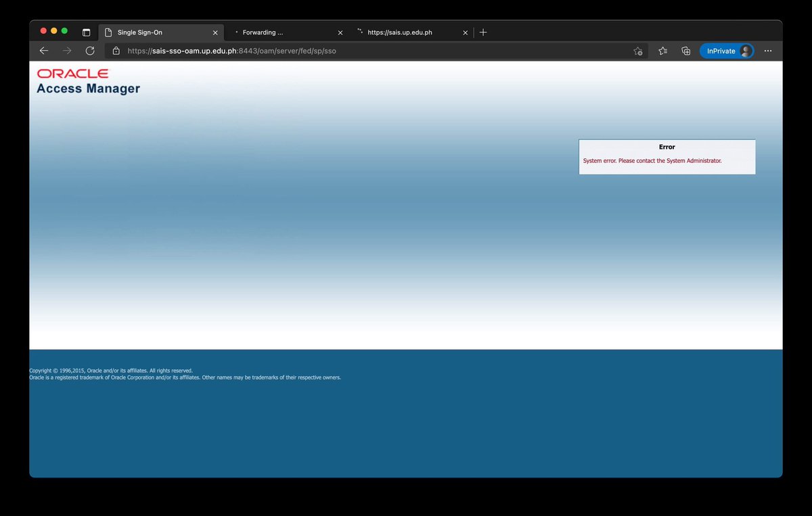Viewport: 812px width, 516px height.
Task: Close the Forwarding tab
Action: 340,32
